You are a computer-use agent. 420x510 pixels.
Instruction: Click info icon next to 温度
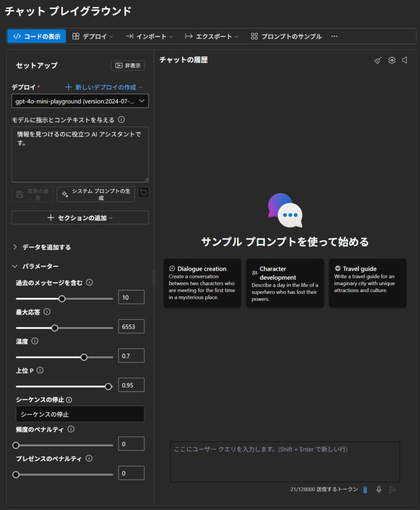tap(35, 341)
